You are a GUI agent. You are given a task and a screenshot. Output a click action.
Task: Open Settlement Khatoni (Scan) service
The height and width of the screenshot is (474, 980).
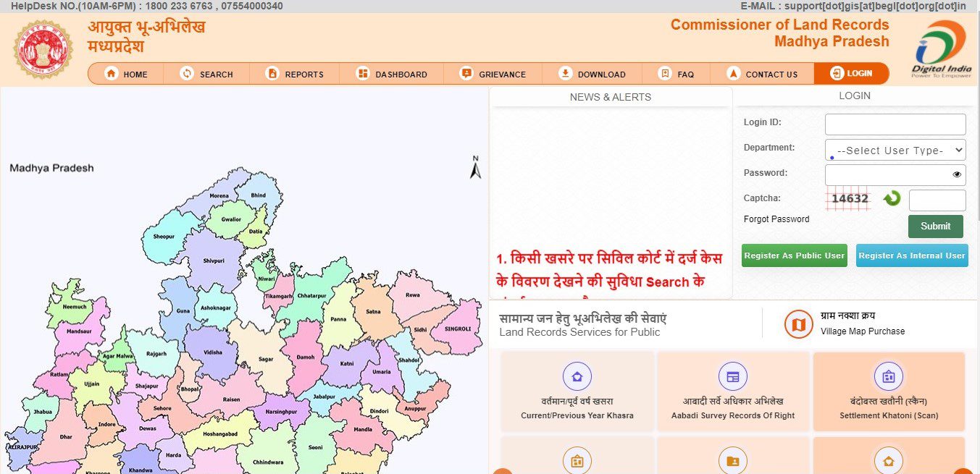pyautogui.click(x=889, y=391)
